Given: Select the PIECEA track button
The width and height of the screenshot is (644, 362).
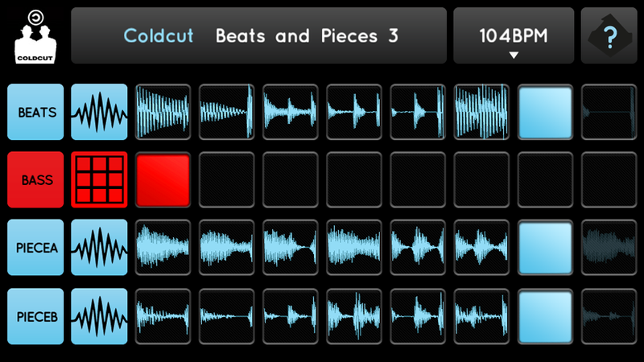Looking at the screenshot, I should pyautogui.click(x=35, y=248).
